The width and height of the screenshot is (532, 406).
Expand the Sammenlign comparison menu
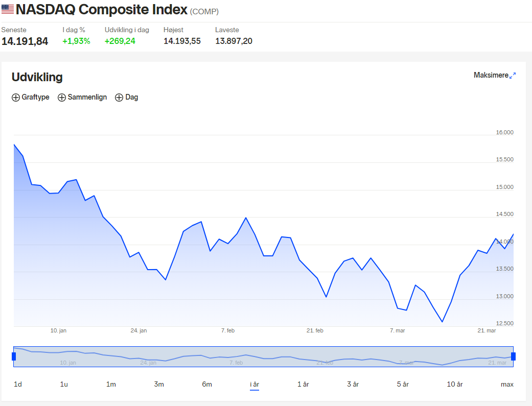pos(82,98)
